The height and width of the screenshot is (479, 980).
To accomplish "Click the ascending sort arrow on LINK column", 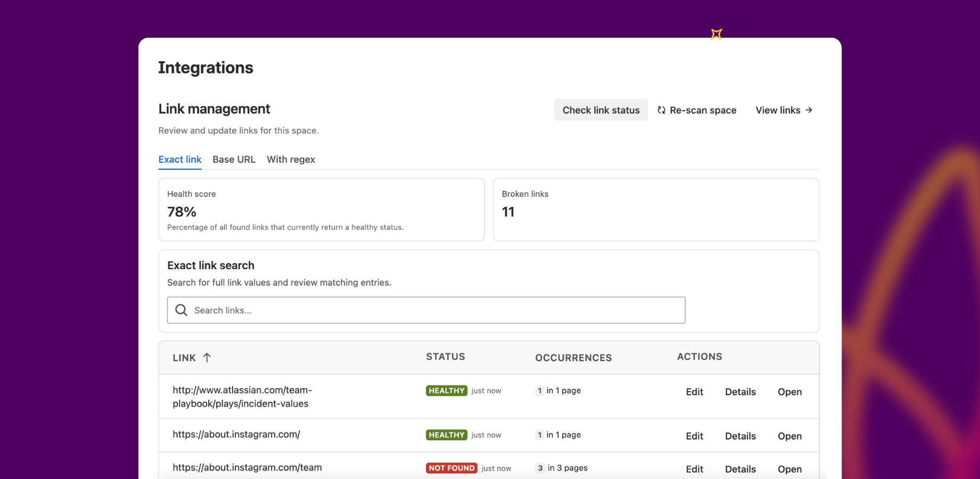I will [x=208, y=358].
